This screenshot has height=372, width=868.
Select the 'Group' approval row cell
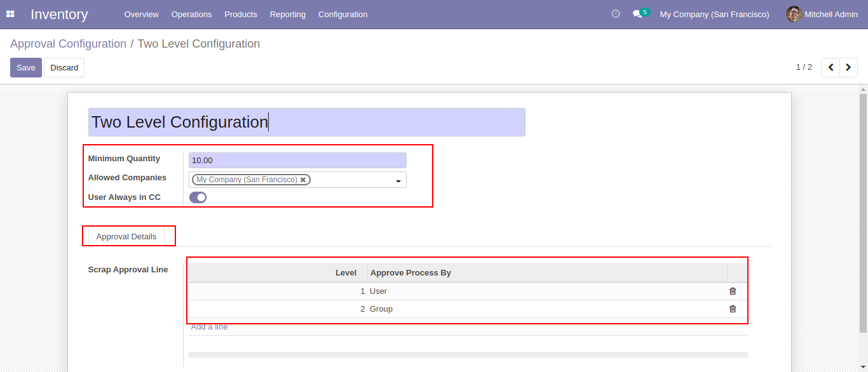pyautogui.click(x=547, y=309)
